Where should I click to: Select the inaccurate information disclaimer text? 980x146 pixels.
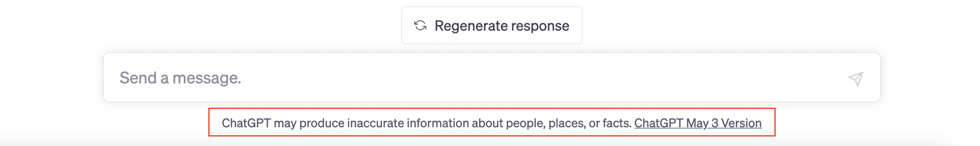pos(426,123)
